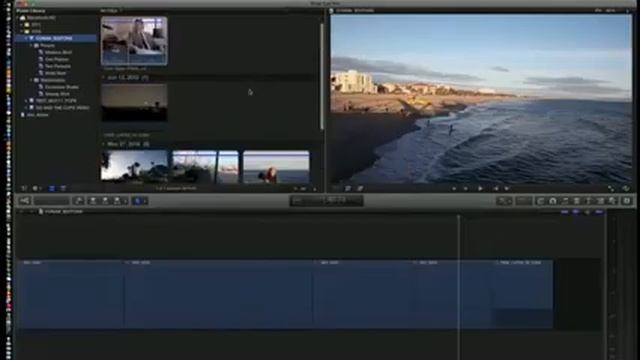This screenshot has width=640, height=360.
Task: Toggle audio skimming in the timeline
Action: coord(576,212)
